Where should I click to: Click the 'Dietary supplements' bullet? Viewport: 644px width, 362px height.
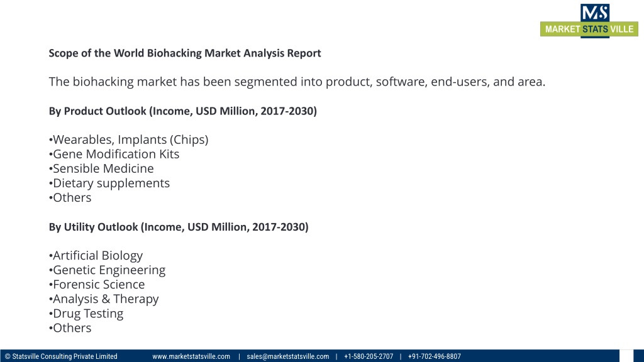pyautogui.click(x=109, y=183)
